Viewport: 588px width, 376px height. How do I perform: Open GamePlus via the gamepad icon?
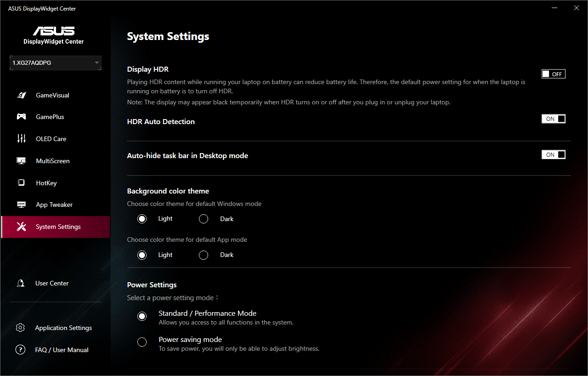(x=21, y=117)
